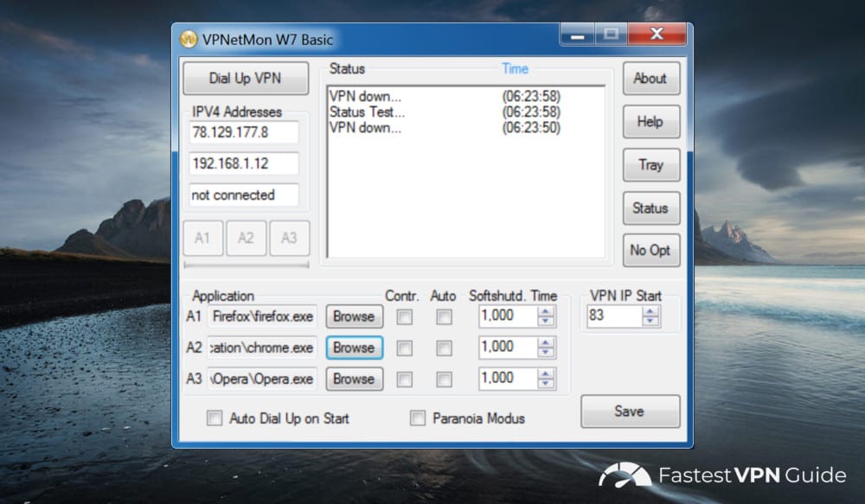Increase A2 Softshutd. Time with up arrow
Screen dimensions: 865x504
tap(546, 343)
